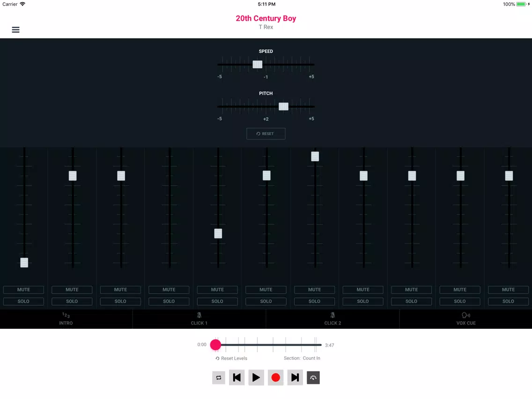Viewport: 532px width, 399px height.
Task: Solo the tenth channel strip
Action: coord(460,301)
